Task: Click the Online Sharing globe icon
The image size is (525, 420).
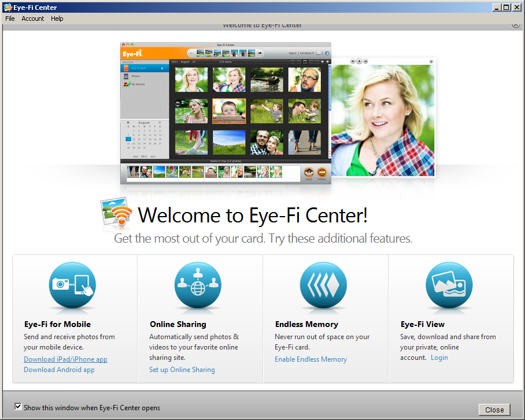Action: tap(198, 285)
